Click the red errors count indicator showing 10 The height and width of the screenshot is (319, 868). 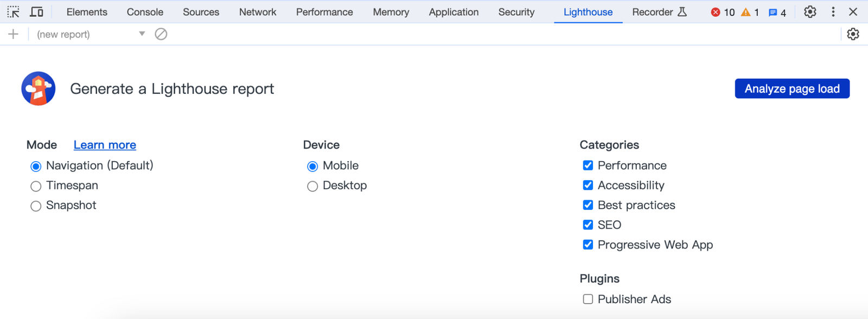(723, 12)
